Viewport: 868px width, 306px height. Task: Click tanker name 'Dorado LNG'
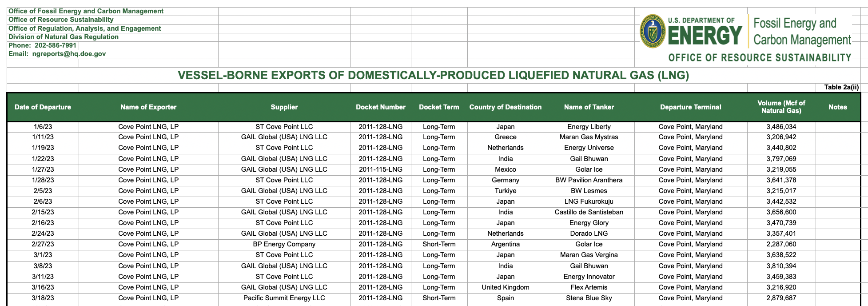589,234
